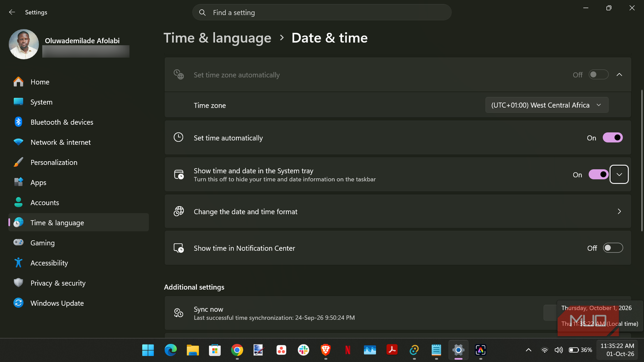Viewport: 644px width, 362px height.
Task: Open Netflix from the taskbar
Action: click(348, 350)
